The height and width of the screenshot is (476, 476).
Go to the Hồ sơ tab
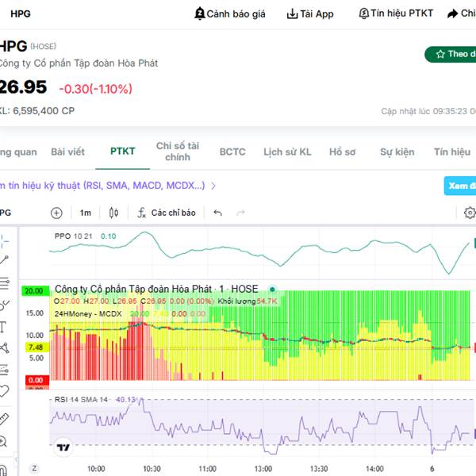click(342, 152)
